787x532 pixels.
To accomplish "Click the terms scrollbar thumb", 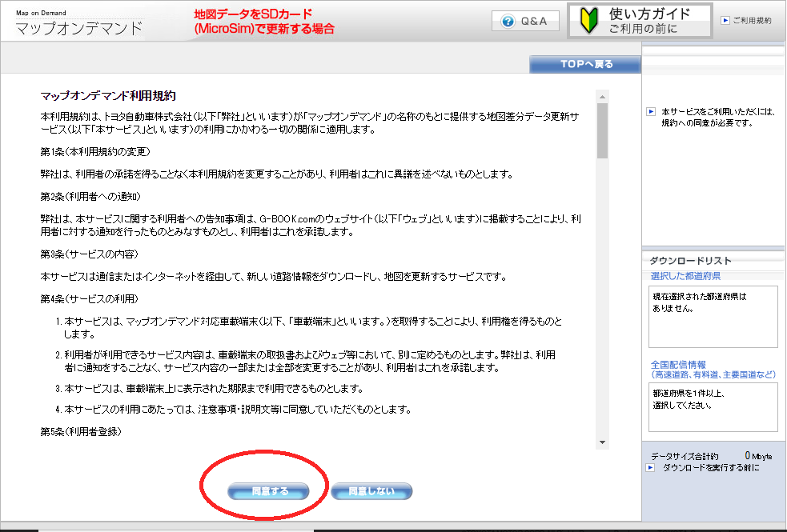I will [602, 131].
